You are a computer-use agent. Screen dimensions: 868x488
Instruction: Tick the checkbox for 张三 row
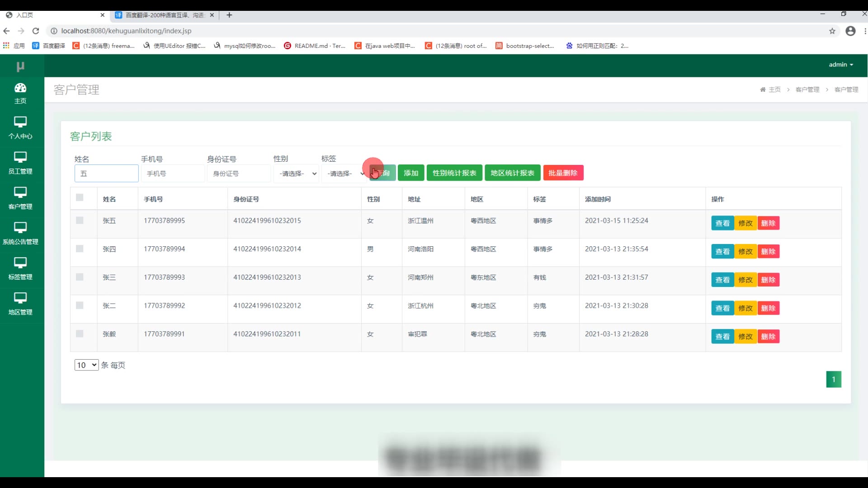80,277
